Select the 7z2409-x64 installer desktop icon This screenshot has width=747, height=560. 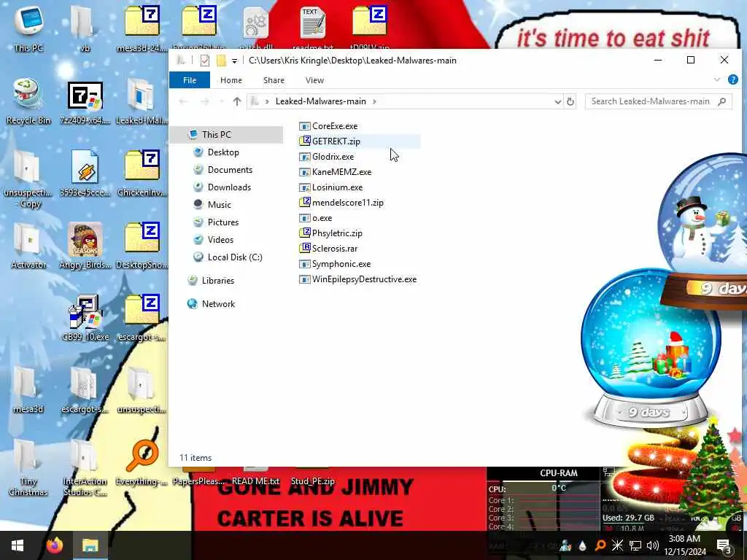pos(85,102)
